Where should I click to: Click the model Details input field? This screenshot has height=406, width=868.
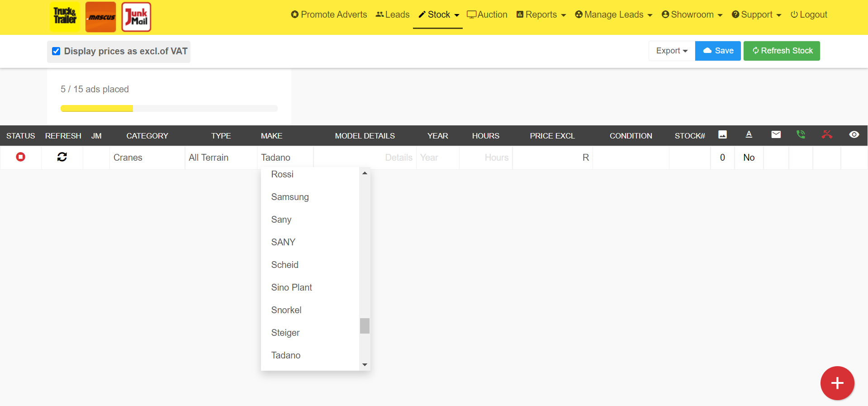(365, 158)
